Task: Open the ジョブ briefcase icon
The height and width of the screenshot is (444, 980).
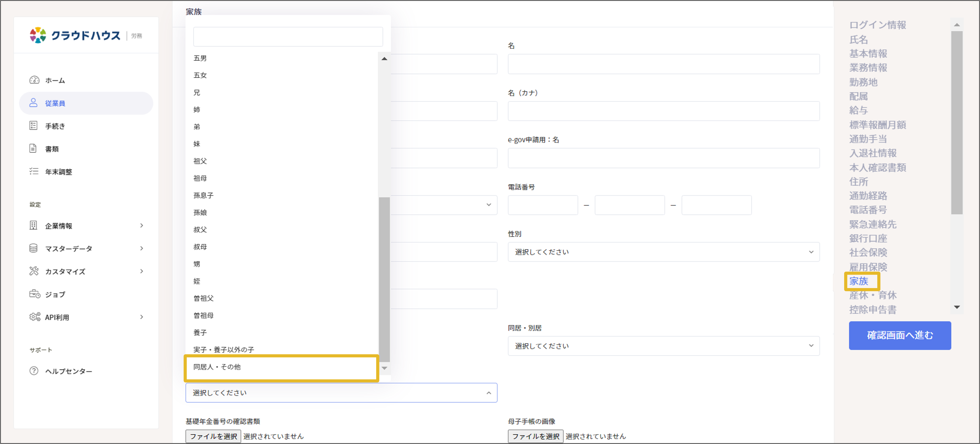Action: (34, 294)
